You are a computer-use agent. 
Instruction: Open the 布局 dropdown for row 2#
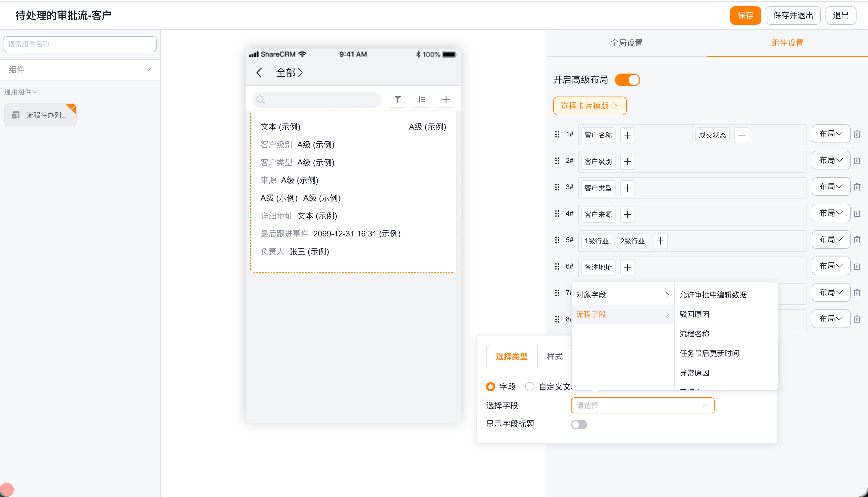pos(831,160)
